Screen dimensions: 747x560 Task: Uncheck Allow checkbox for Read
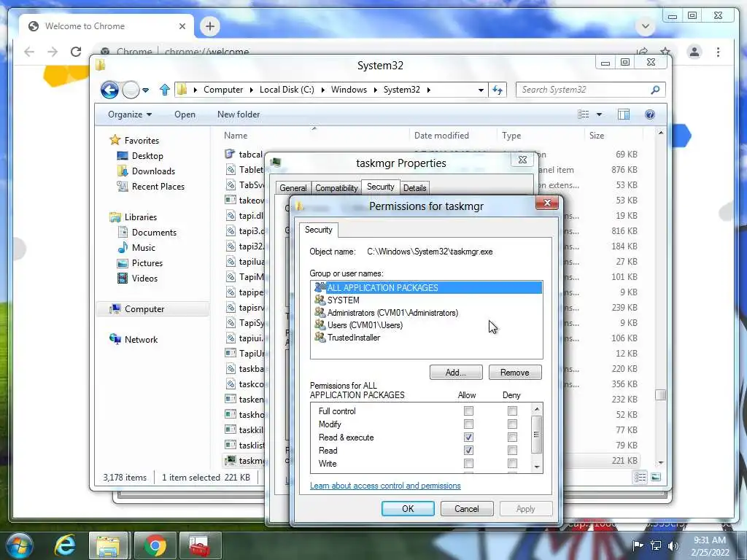469,450
